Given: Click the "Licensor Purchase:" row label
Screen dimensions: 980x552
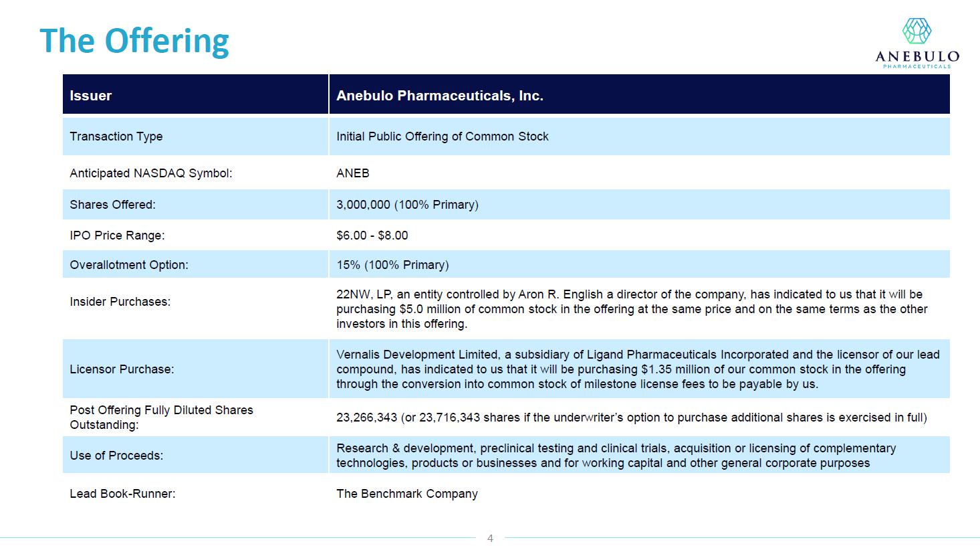Looking at the screenshot, I should (x=122, y=369).
